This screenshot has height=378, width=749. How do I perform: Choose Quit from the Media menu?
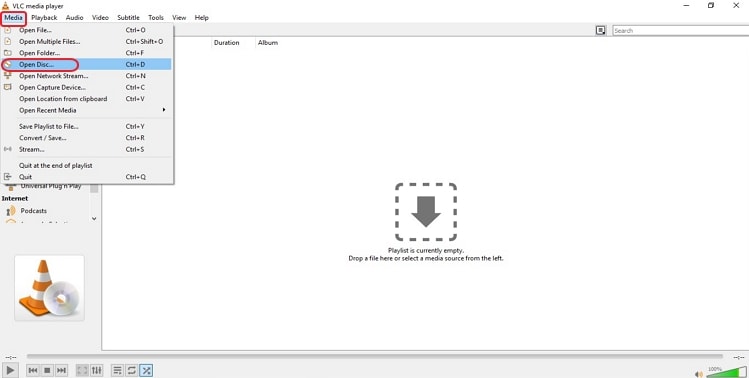[x=87, y=177]
